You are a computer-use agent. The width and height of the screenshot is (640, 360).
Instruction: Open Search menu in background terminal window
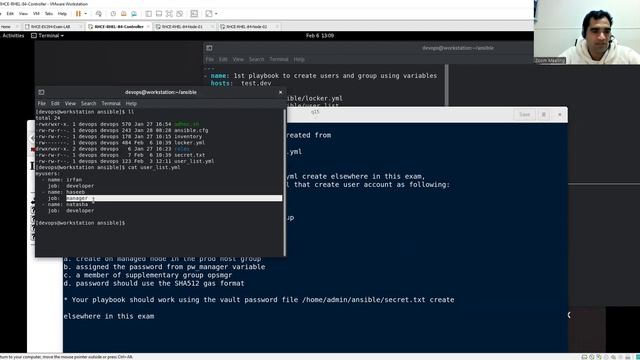click(257, 60)
